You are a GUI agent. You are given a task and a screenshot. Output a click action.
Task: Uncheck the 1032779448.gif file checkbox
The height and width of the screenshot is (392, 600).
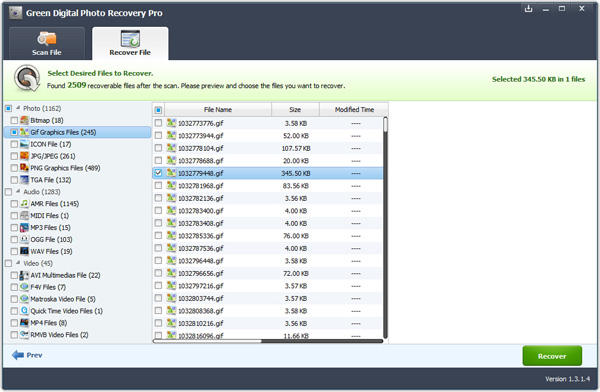coord(158,173)
